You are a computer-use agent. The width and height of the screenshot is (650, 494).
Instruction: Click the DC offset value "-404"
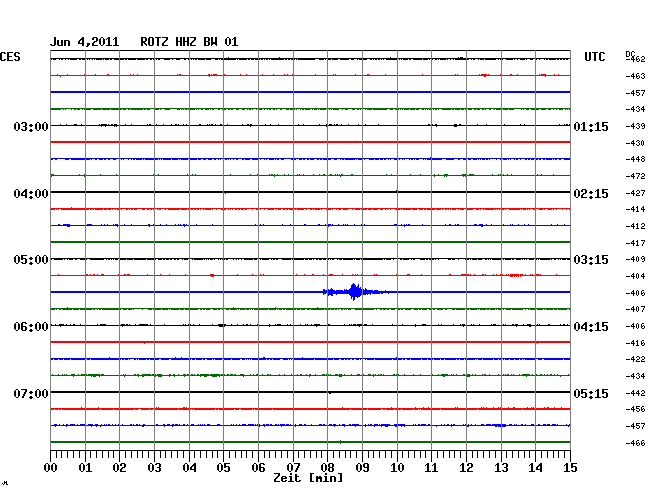[635, 276]
